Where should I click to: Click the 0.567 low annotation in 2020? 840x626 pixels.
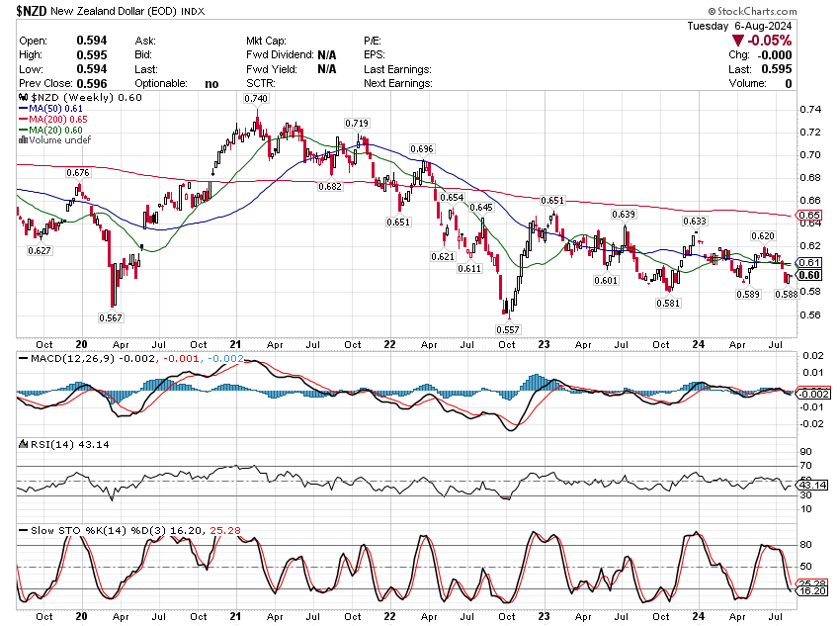point(111,317)
